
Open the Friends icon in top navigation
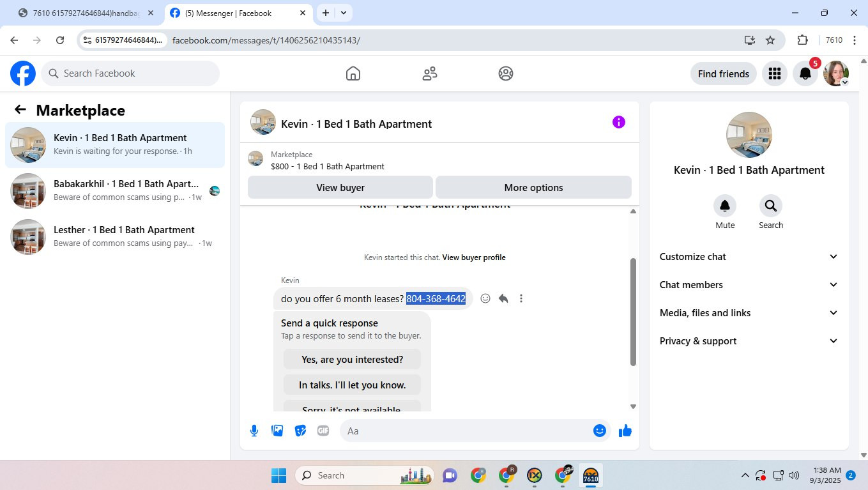coord(430,73)
